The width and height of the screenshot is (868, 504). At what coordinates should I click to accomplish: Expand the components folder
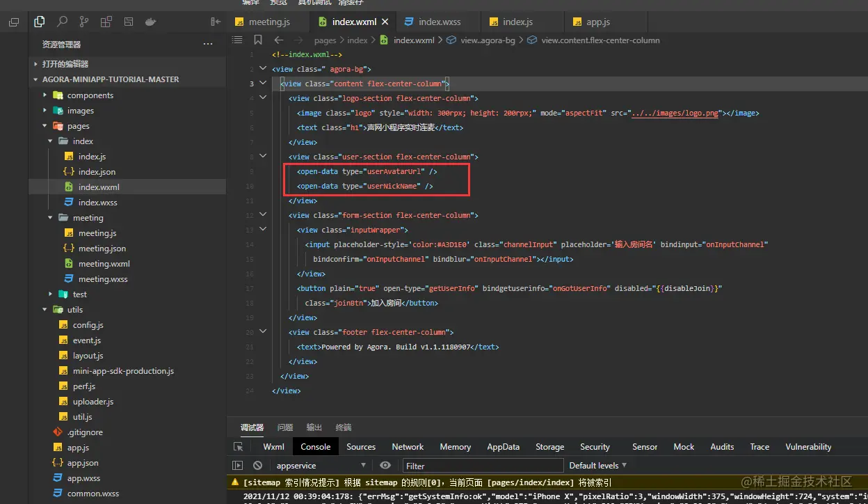[127, 95]
